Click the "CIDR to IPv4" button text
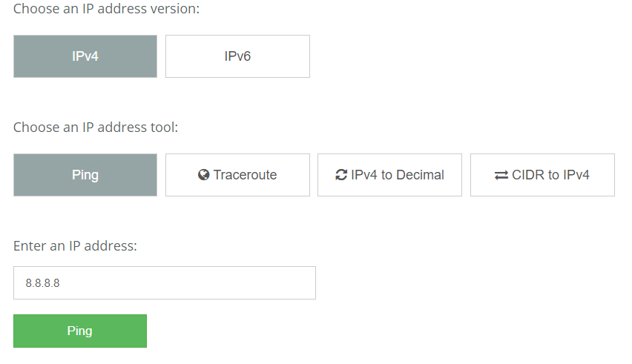632x364 pixels. [x=550, y=176]
